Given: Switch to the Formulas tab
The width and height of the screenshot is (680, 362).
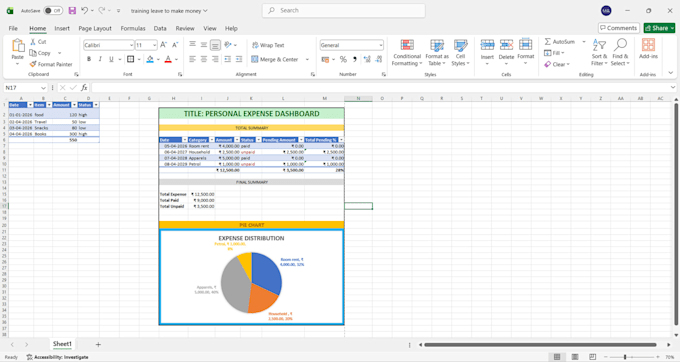Looking at the screenshot, I should point(133,28).
